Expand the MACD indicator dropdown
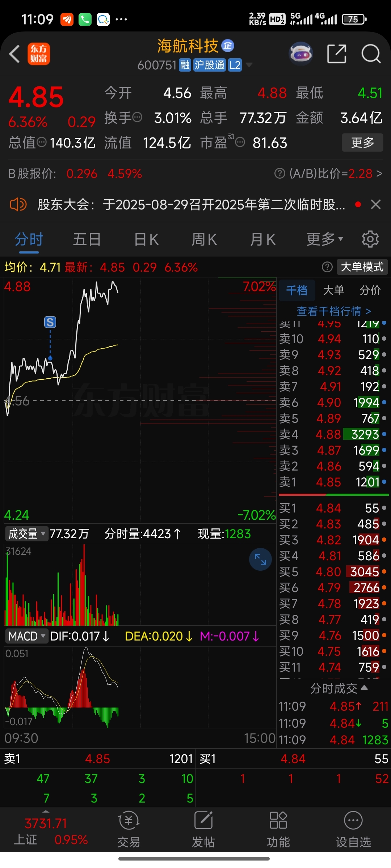 point(26,636)
